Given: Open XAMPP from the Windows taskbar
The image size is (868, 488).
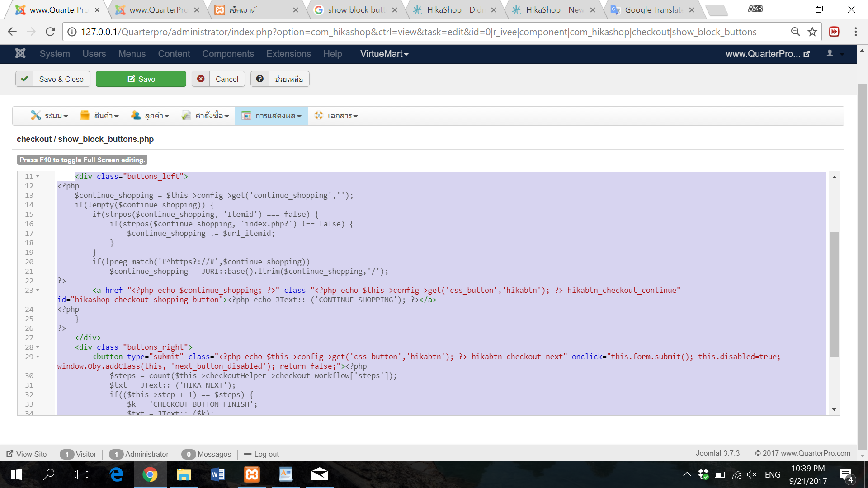Looking at the screenshot, I should click(252, 474).
